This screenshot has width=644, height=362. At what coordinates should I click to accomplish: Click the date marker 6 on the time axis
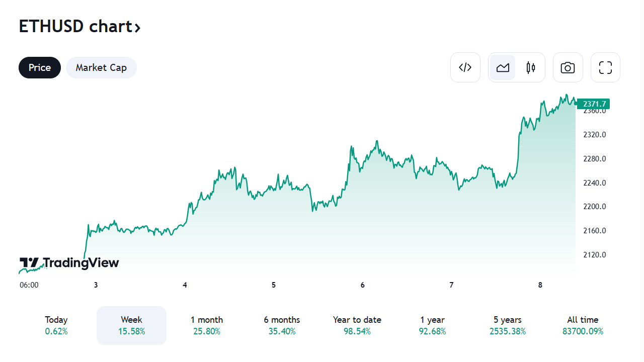[x=363, y=285]
